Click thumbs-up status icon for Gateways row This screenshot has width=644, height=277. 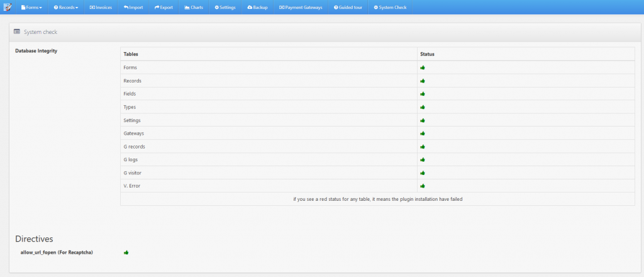tap(423, 133)
